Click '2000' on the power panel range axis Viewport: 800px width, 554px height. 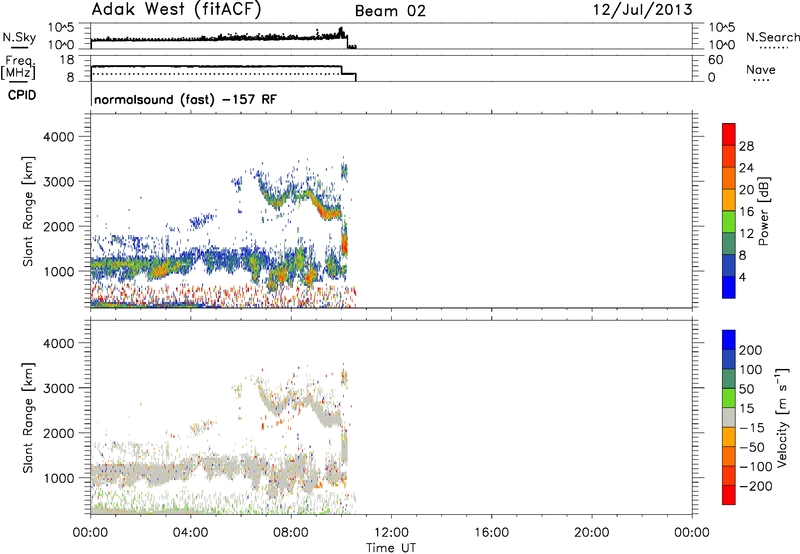pos(59,226)
